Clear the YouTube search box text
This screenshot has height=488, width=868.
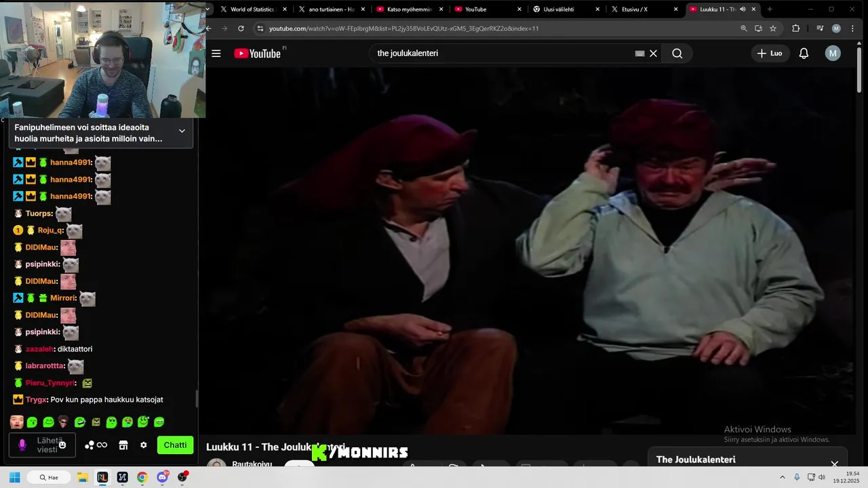click(653, 54)
